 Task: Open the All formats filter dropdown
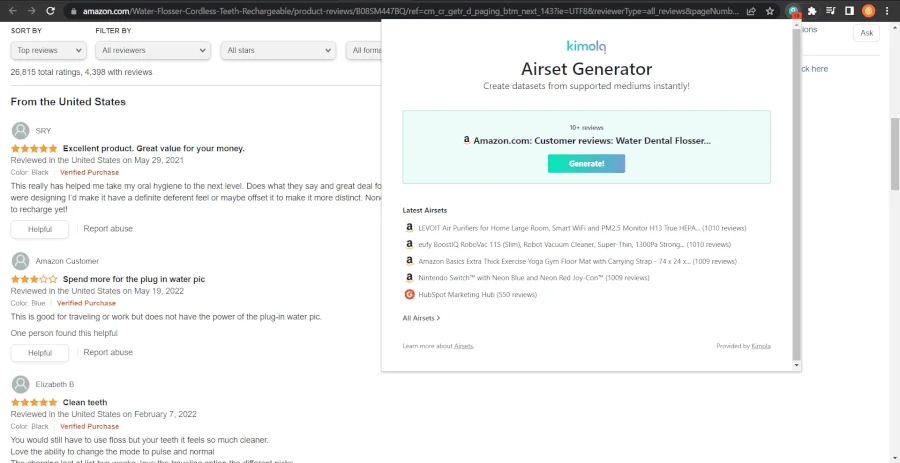pyautogui.click(x=363, y=50)
